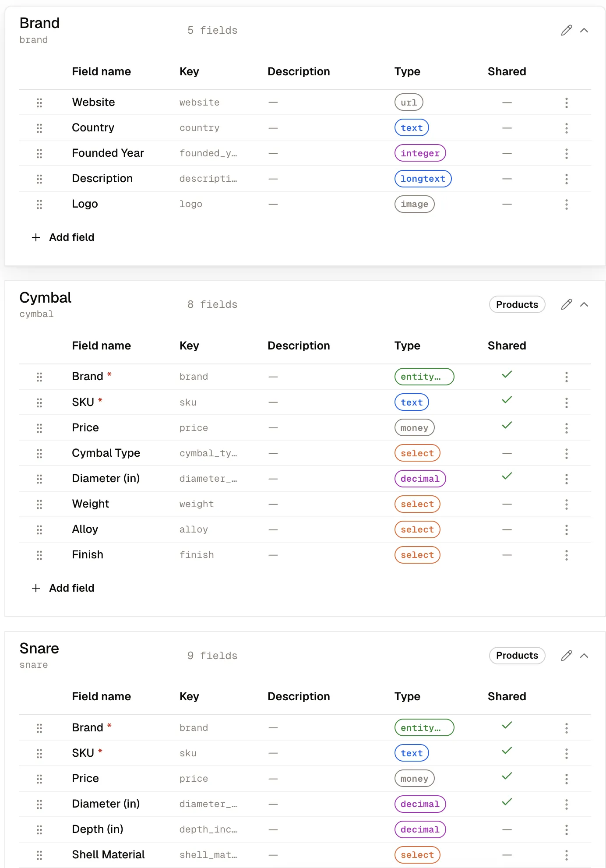Open more options for Depth (in) field
The width and height of the screenshot is (606, 868).
pyautogui.click(x=567, y=829)
